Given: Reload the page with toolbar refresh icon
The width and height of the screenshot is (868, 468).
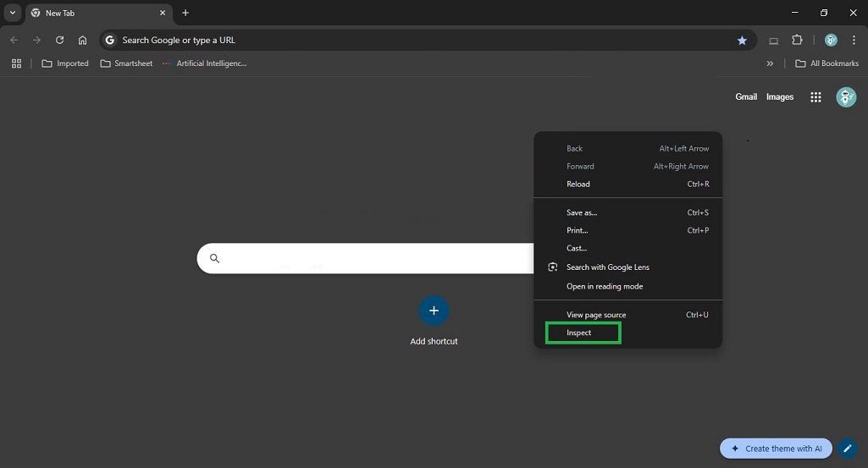Looking at the screenshot, I should tap(60, 40).
